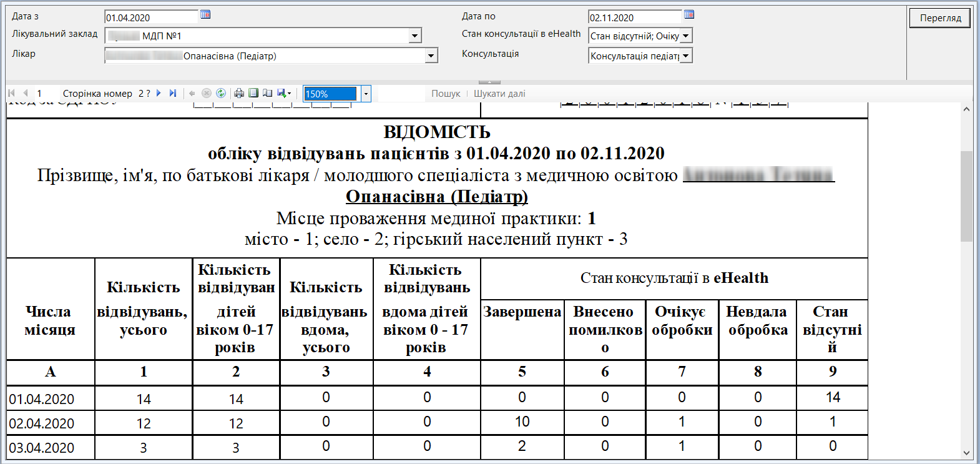Click the current page number field

click(x=46, y=93)
